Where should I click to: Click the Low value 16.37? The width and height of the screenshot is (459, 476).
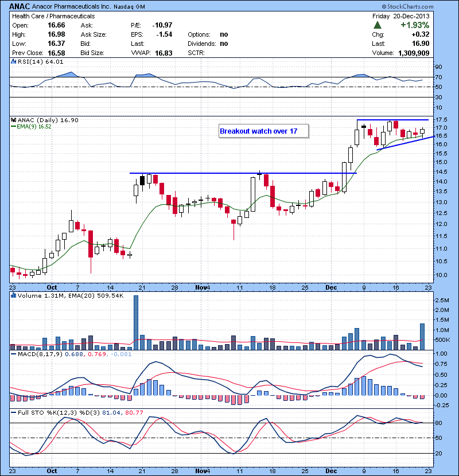click(x=56, y=44)
